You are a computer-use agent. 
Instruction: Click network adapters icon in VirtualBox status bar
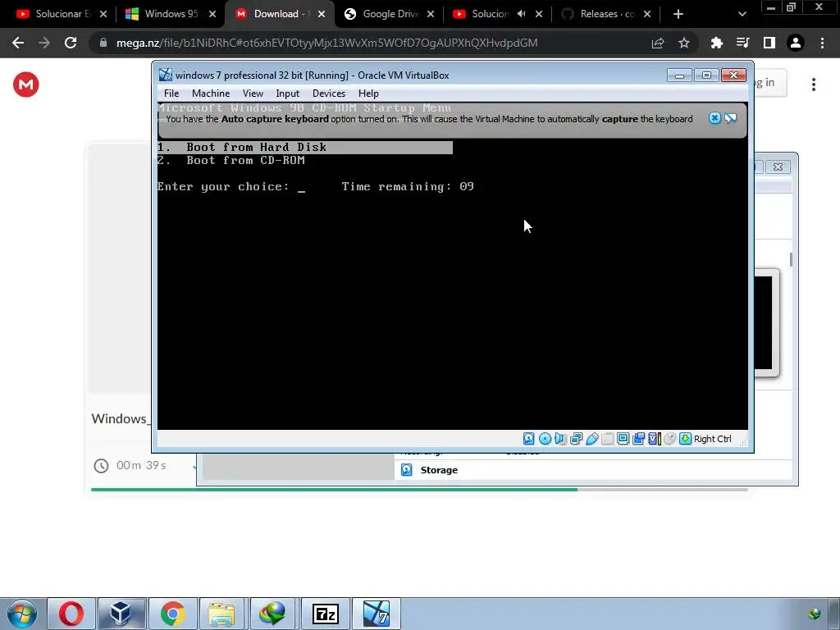[577, 439]
